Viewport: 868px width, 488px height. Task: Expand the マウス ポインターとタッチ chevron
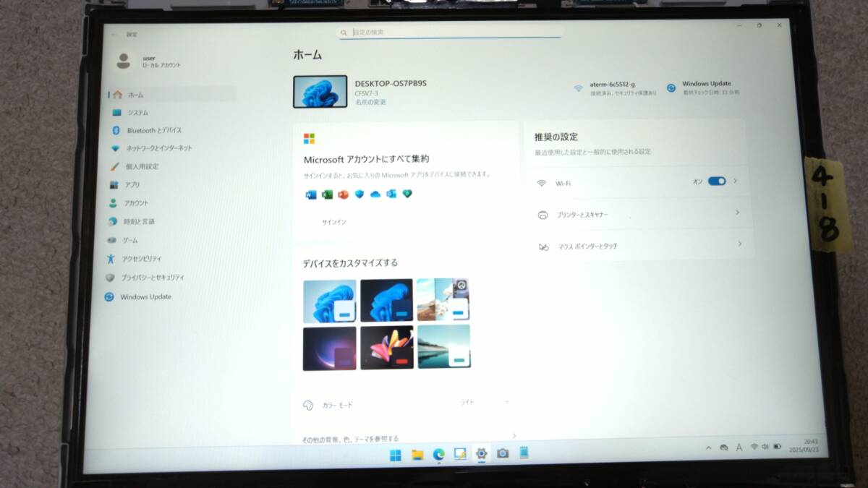point(740,244)
